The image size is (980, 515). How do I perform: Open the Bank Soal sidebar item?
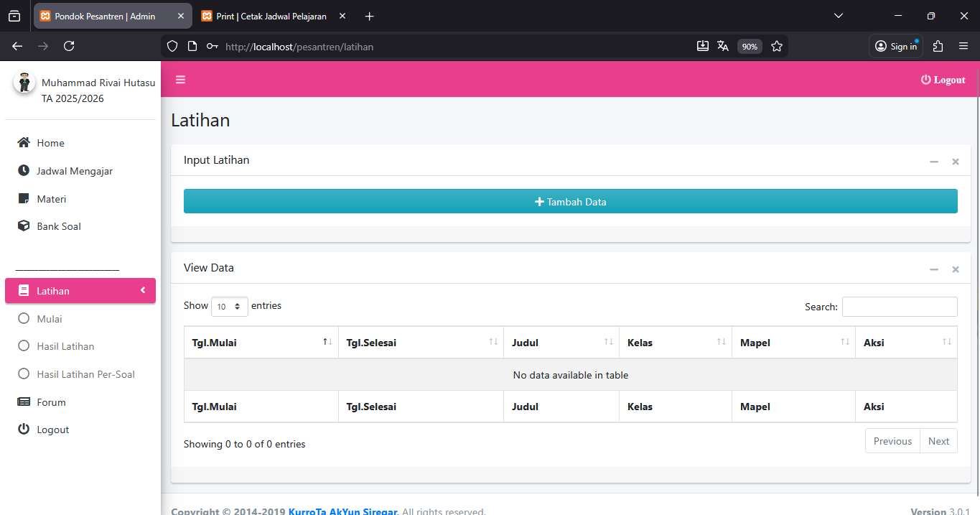tap(58, 226)
